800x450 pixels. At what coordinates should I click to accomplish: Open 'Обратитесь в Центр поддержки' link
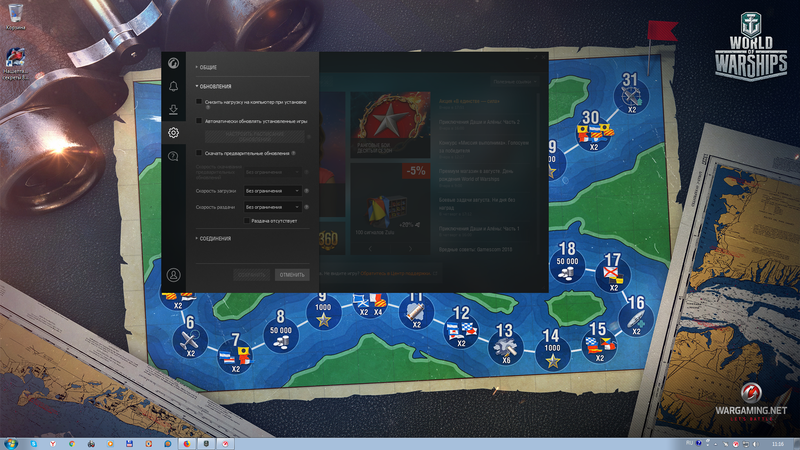(395, 273)
